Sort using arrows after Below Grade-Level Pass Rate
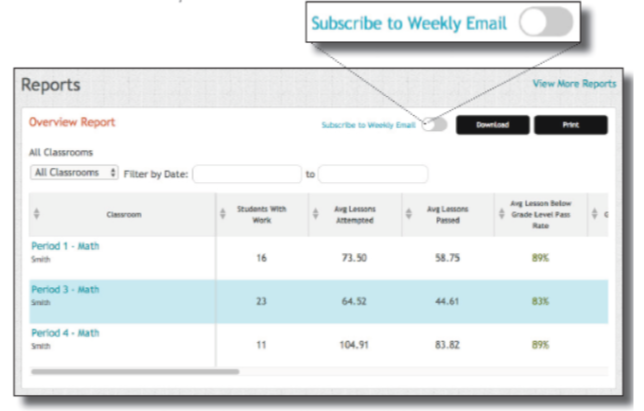Image resolution: width=644 pixels, height=411 pixels. (596, 213)
